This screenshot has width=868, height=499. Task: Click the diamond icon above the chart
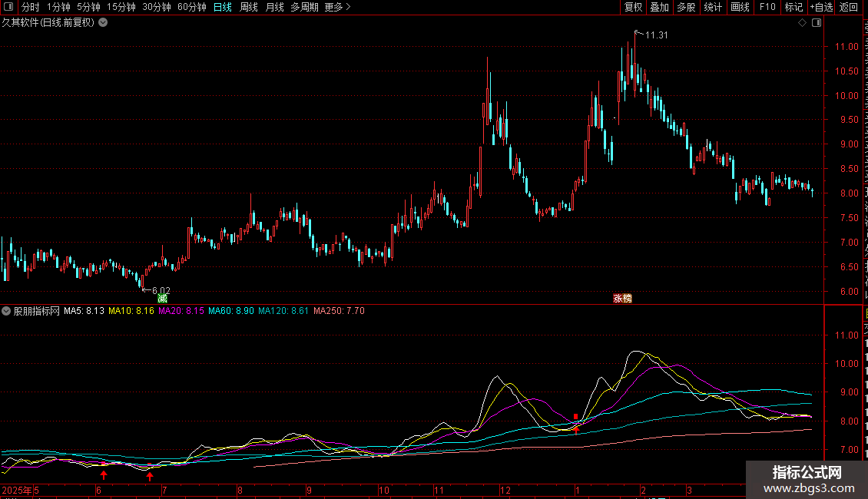pyautogui.click(x=802, y=23)
